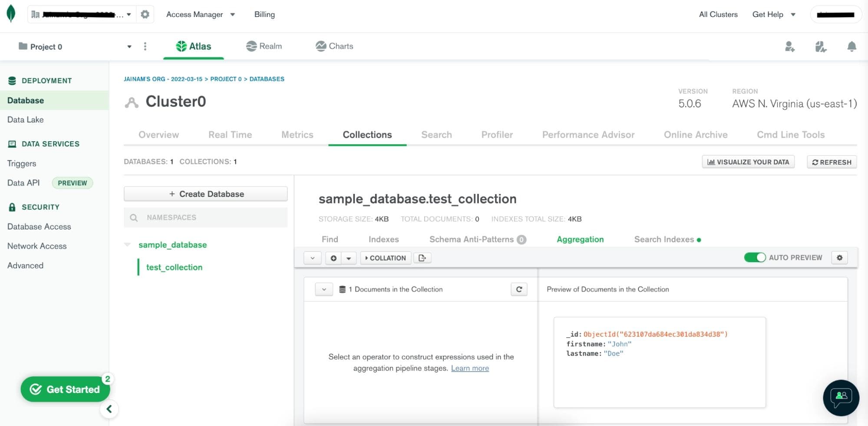This screenshot has width=868, height=426.
Task: Follow the Learn more link
Action: point(470,368)
